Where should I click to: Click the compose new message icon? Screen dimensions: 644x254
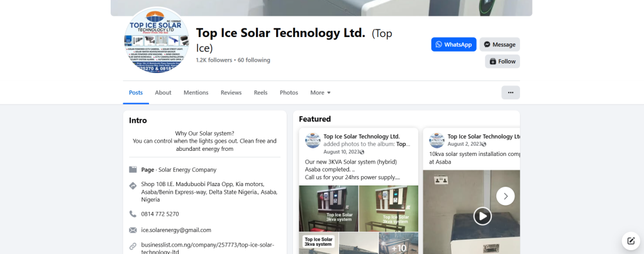coord(630,241)
